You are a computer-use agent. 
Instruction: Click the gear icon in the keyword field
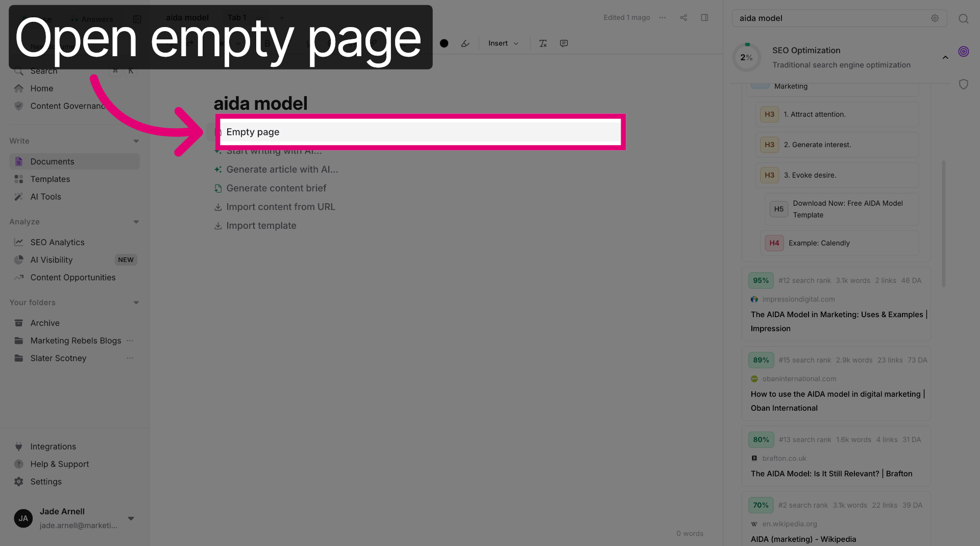coord(935,18)
